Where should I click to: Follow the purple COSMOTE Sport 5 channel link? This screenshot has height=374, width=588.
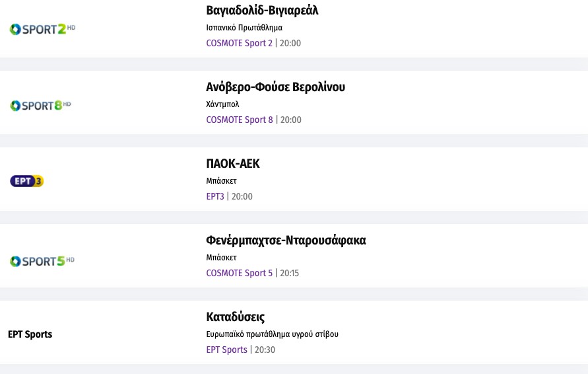(x=239, y=274)
